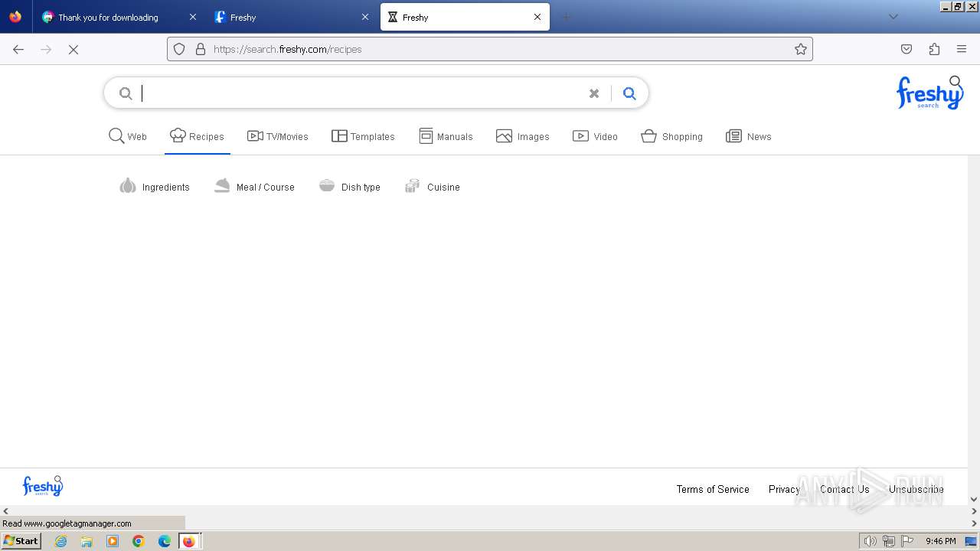
Task: Open a new browser tab
Action: 567,17
